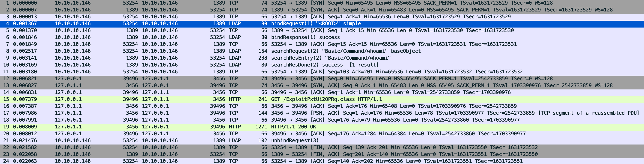Viewport: 644px width, 164px height.
Task: Select the HTTP/1.1 200 OK packet
Action: click(x=322, y=127)
